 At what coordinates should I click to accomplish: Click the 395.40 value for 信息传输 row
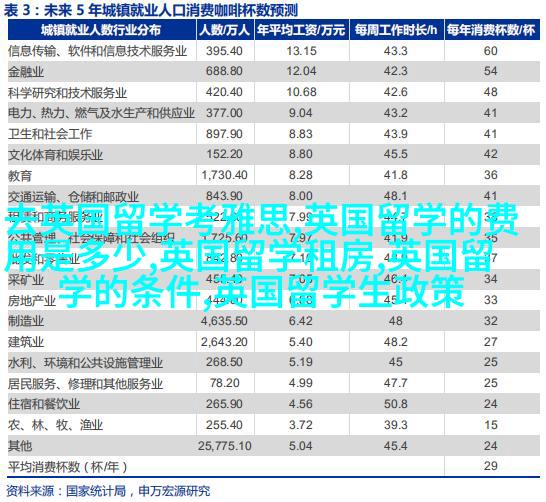224,51
